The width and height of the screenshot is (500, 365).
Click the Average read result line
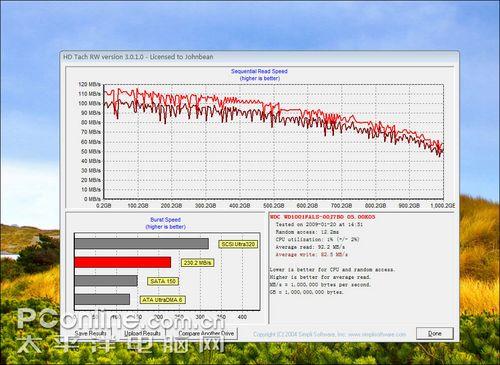(x=310, y=247)
